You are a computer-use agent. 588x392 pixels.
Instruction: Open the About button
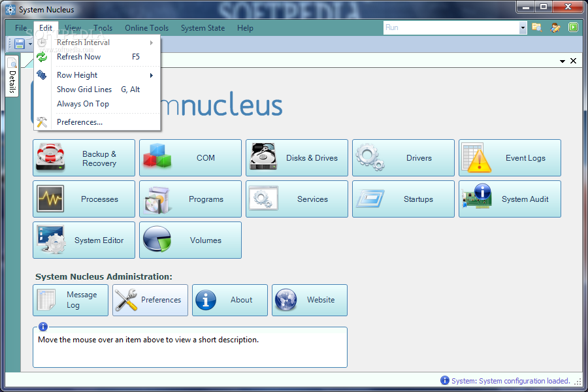coord(230,300)
